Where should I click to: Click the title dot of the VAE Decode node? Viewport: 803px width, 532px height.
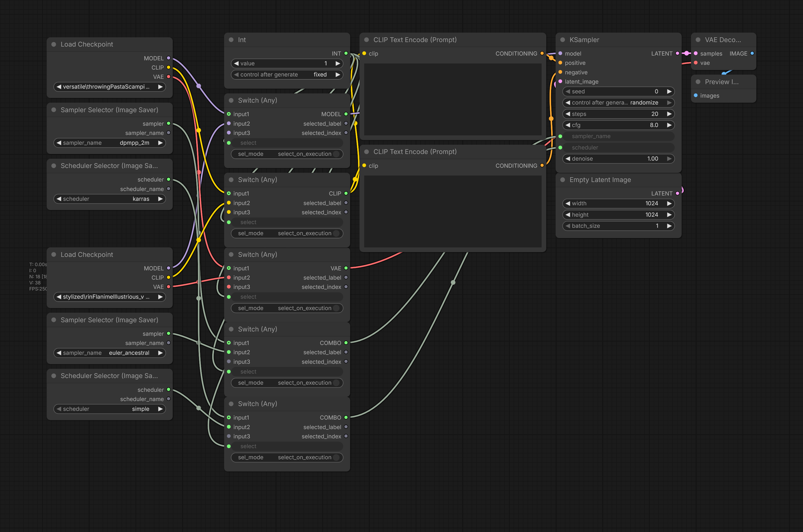(698, 40)
